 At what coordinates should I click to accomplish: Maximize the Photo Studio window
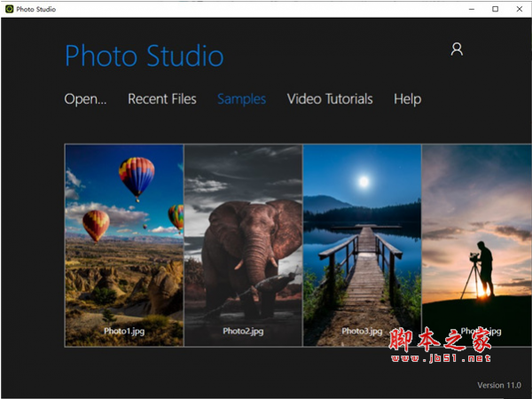496,9
